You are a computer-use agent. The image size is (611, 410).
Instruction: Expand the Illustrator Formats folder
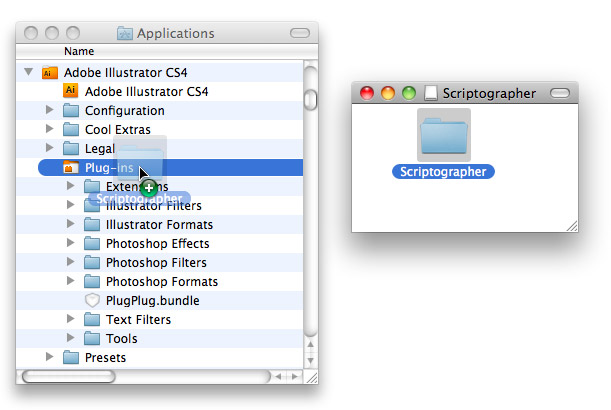click(71, 224)
